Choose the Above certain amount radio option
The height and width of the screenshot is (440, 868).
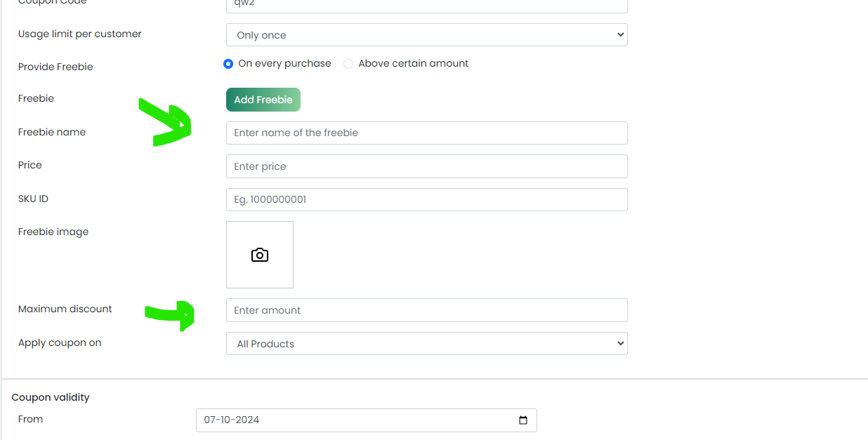[348, 64]
